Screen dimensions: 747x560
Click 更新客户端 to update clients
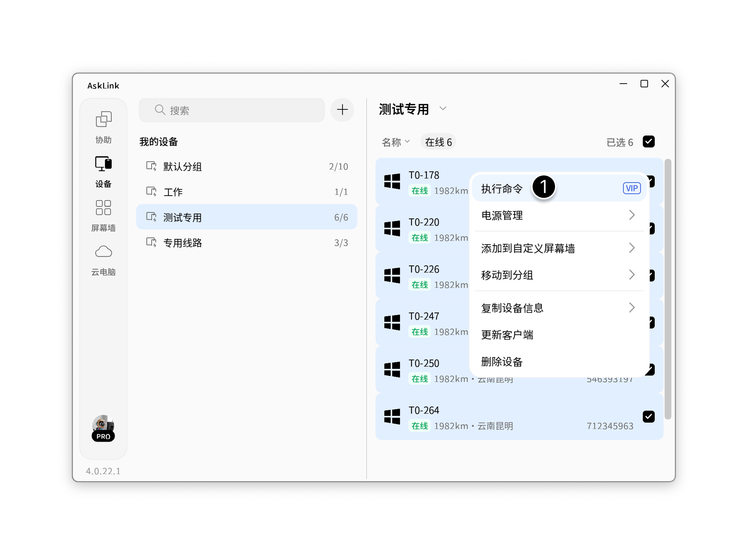pyautogui.click(x=508, y=335)
